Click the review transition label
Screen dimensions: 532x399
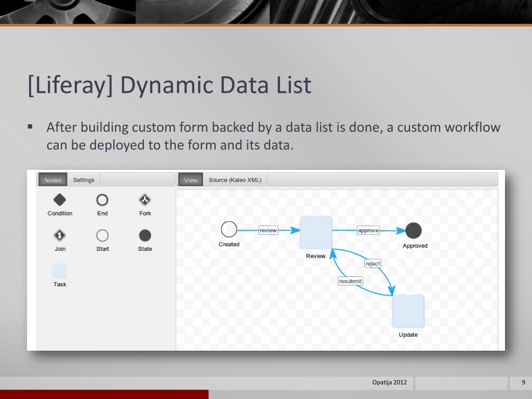(268, 231)
